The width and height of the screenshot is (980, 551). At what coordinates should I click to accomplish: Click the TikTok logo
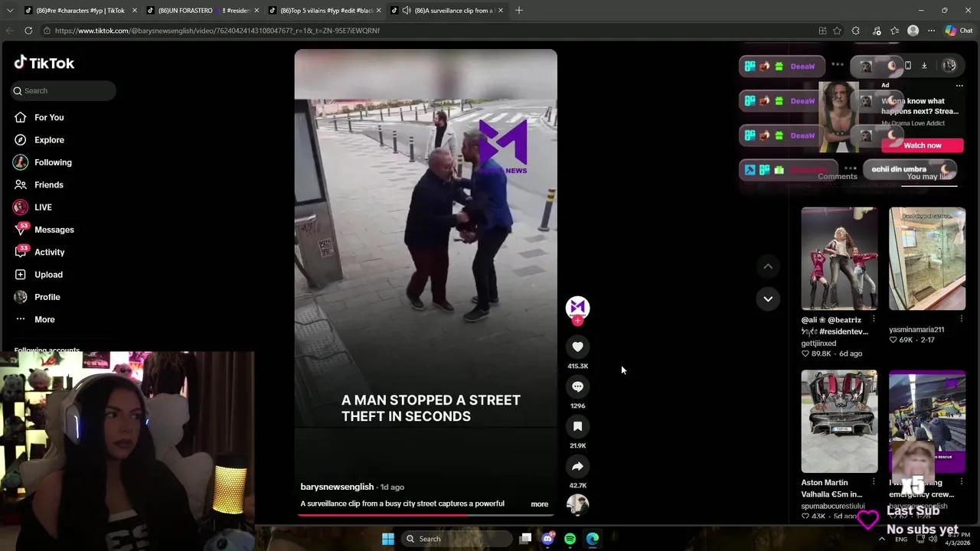(x=44, y=63)
